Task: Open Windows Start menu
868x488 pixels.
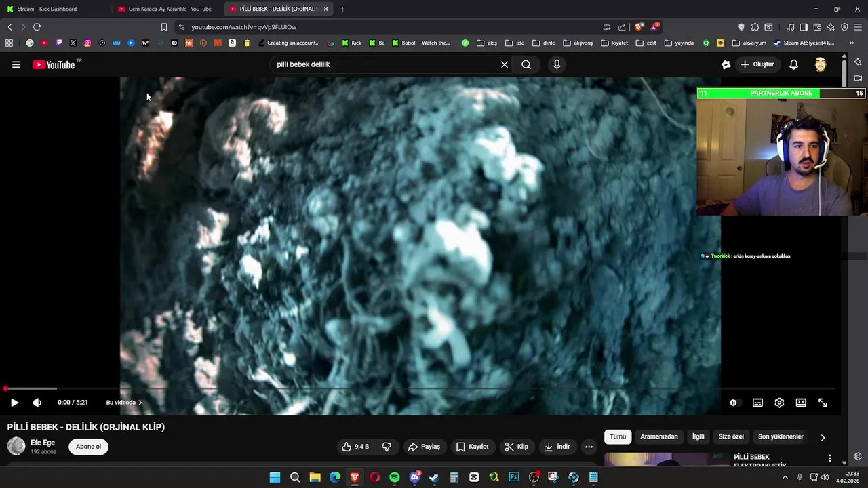Action: pos(275,477)
